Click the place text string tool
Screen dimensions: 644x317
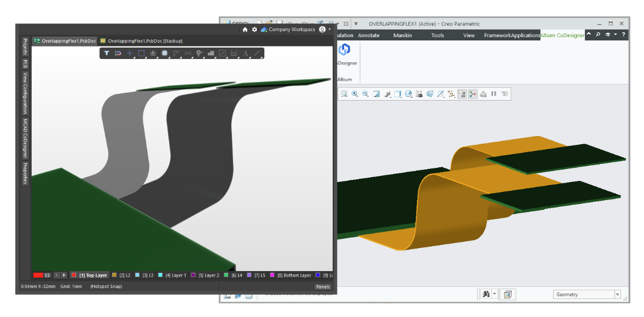click(246, 54)
